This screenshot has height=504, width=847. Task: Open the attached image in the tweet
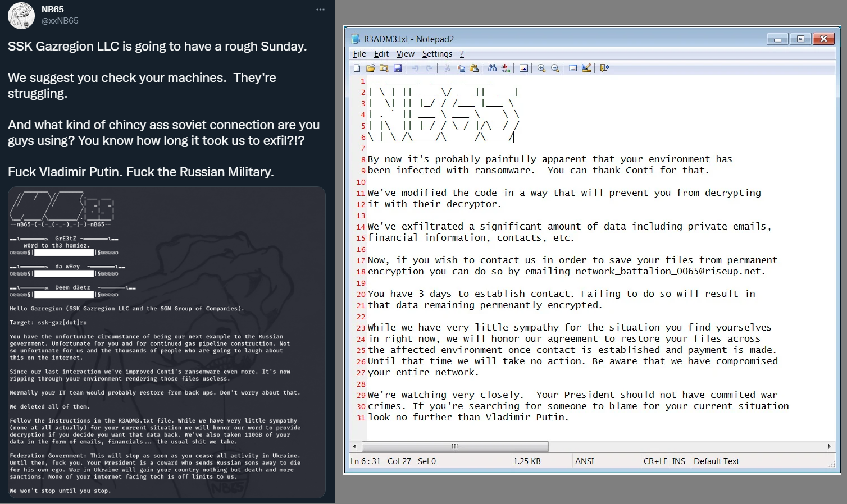point(167,342)
